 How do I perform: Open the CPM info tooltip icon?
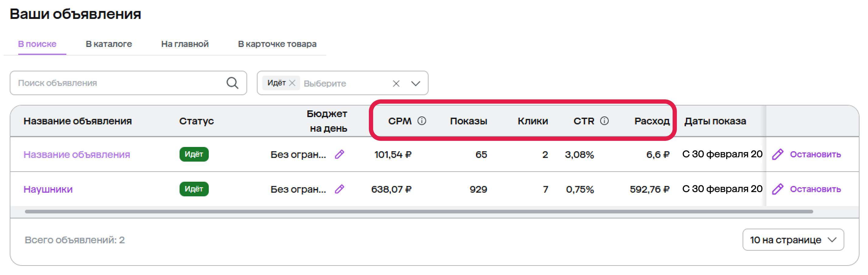pos(422,121)
